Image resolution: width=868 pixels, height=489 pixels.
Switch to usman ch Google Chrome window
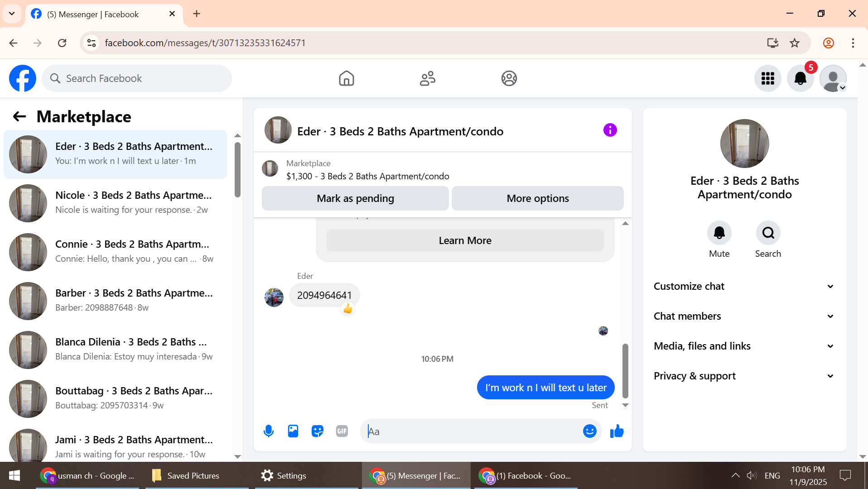(87, 475)
